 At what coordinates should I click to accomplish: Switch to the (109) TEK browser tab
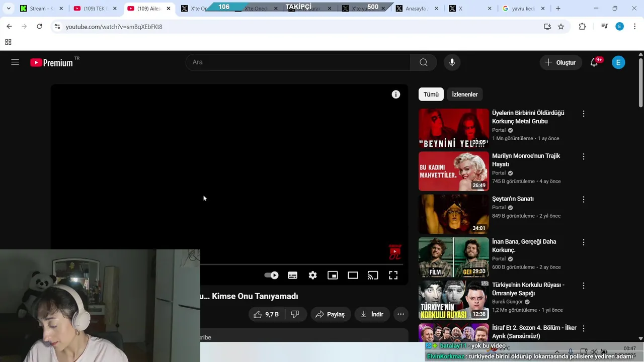tap(95, 9)
